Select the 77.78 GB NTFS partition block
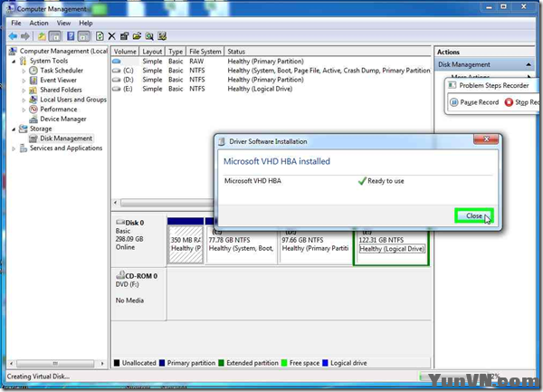Viewport: 543px width, 392px height. tap(242, 247)
